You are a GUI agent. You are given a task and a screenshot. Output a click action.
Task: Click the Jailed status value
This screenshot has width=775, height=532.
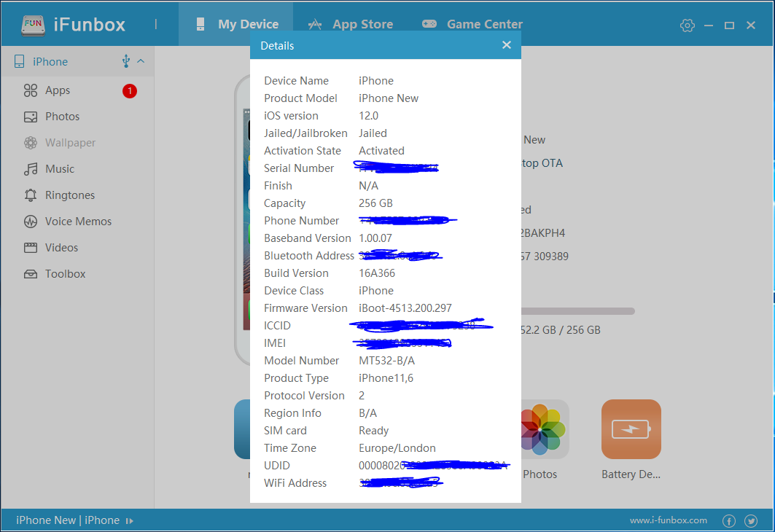[373, 133]
